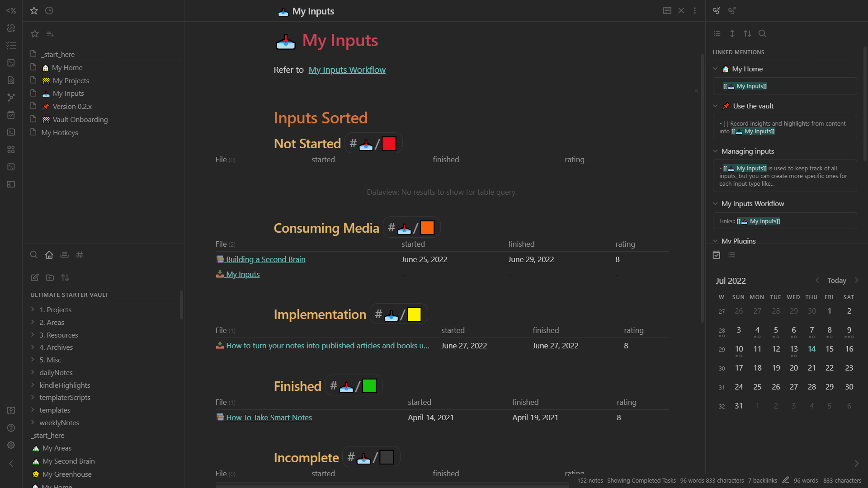
Task: Create a new folder in file explorer
Action: click(x=50, y=277)
